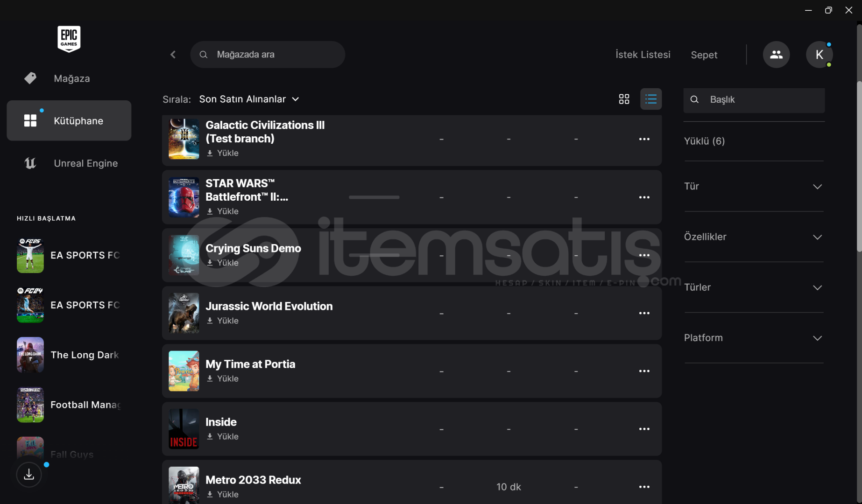Open the K profile avatar menu
The image size is (862, 504).
point(819,55)
